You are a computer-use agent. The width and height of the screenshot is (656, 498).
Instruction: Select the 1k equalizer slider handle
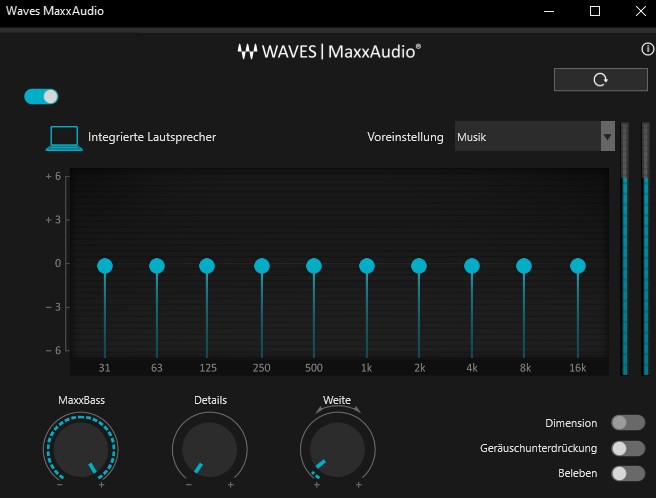(367, 266)
